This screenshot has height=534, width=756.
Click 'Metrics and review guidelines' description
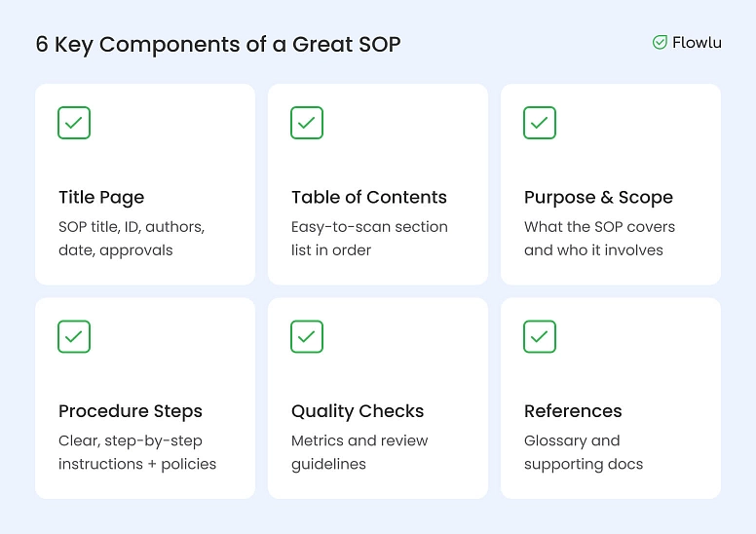(x=359, y=441)
